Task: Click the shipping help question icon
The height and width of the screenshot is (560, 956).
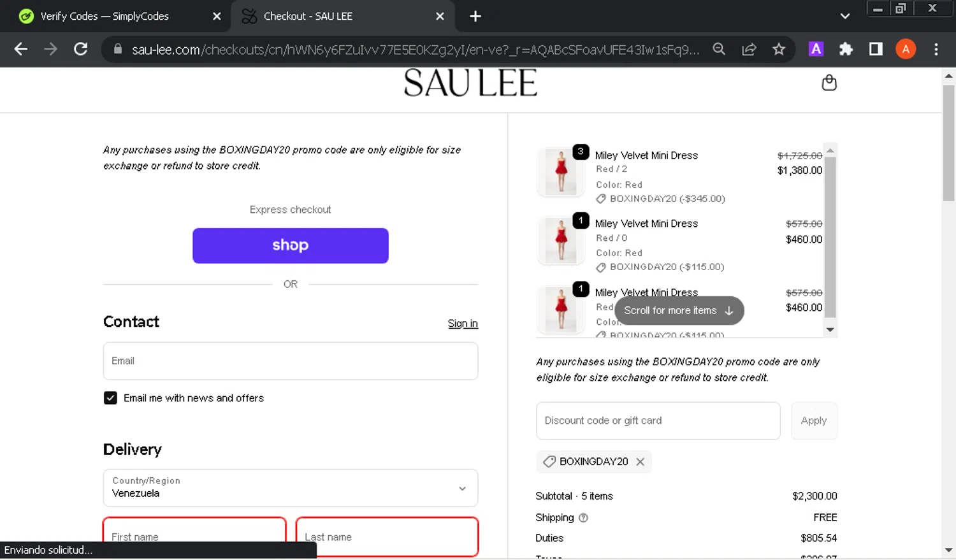Action: pyautogui.click(x=583, y=518)
